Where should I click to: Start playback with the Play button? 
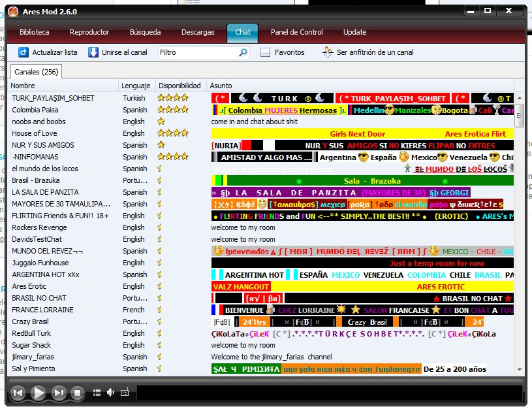38,393
